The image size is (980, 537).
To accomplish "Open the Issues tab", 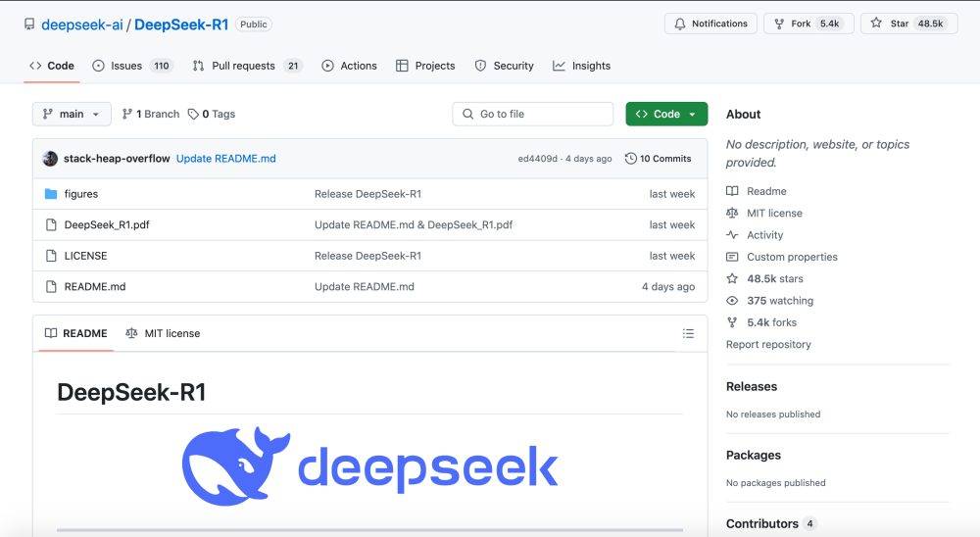I will pos(132,66).
